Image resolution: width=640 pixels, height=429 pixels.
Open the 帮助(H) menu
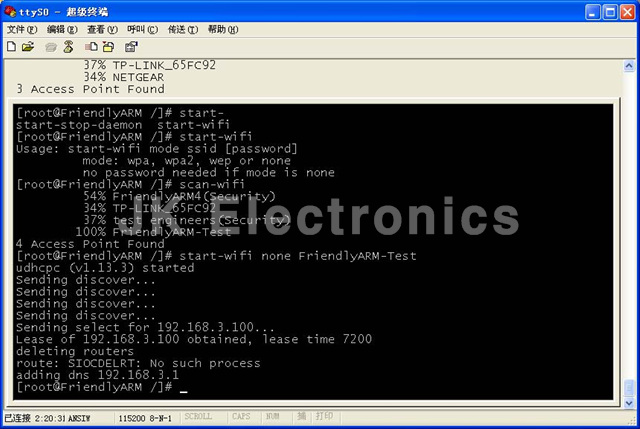(x=223, y=29)
